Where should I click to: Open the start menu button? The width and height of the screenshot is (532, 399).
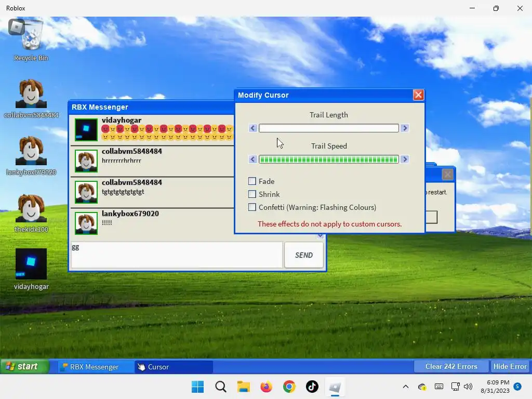tap(25, 366)
